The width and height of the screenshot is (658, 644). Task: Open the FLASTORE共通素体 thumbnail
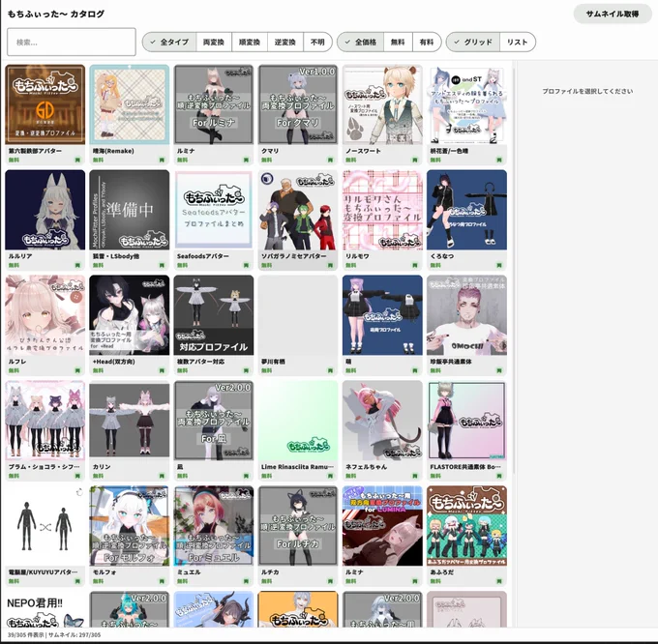point(466,421)
